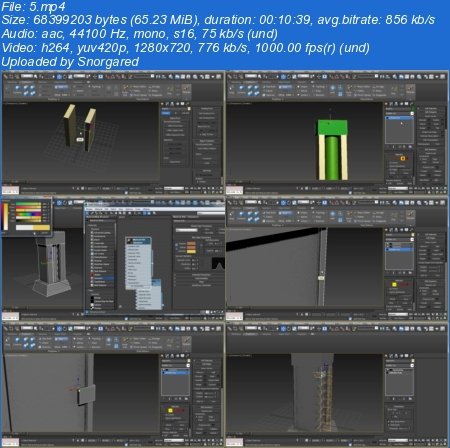Image resolution: width=450 pixels, height=448 pixels.
Task: Click the 'Size: 68399203 bytes' info line
Action: (218, 20)
